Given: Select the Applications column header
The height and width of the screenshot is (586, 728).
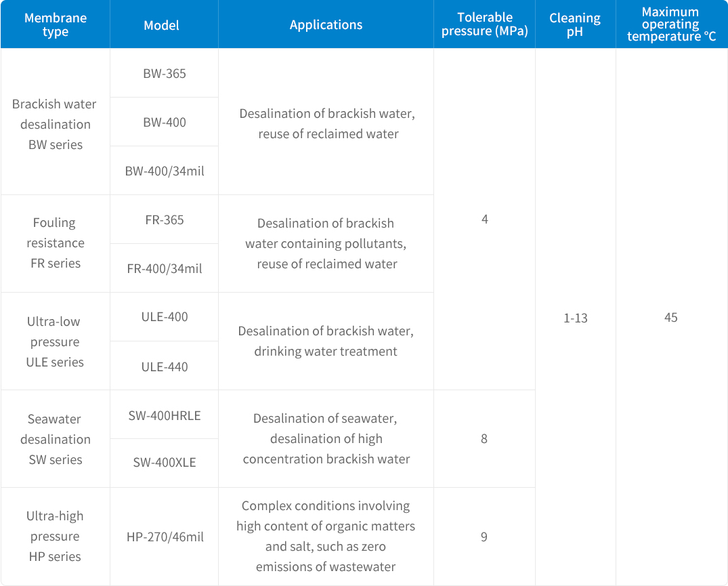Looking at the screenshot, I should (326, 25).
